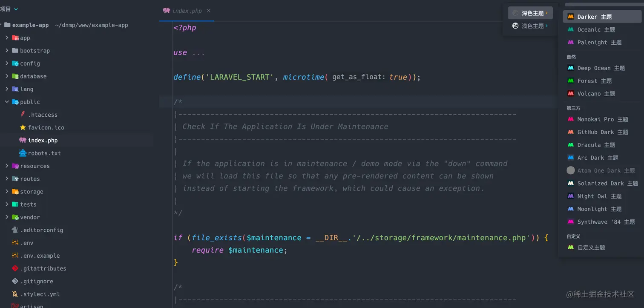Image resolution: width=644 pixels, height=308 pixels.
Task: Click the .gitignore git icon
Action: (15, 281)
